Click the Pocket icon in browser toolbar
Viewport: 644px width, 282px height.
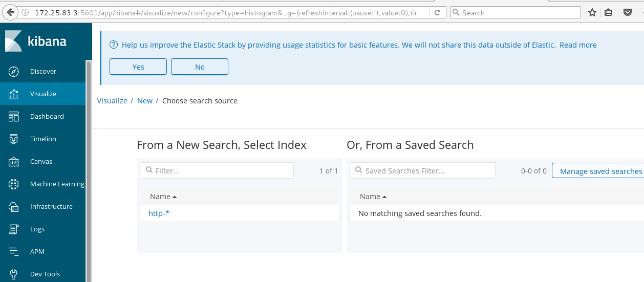pyautogui.click(x=627, y=12)
